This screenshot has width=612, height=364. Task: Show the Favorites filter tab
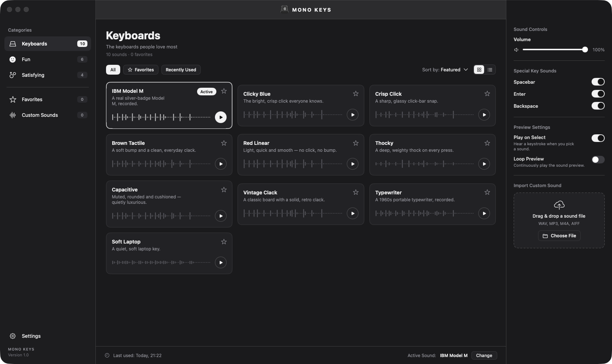(x=141, y=70)
